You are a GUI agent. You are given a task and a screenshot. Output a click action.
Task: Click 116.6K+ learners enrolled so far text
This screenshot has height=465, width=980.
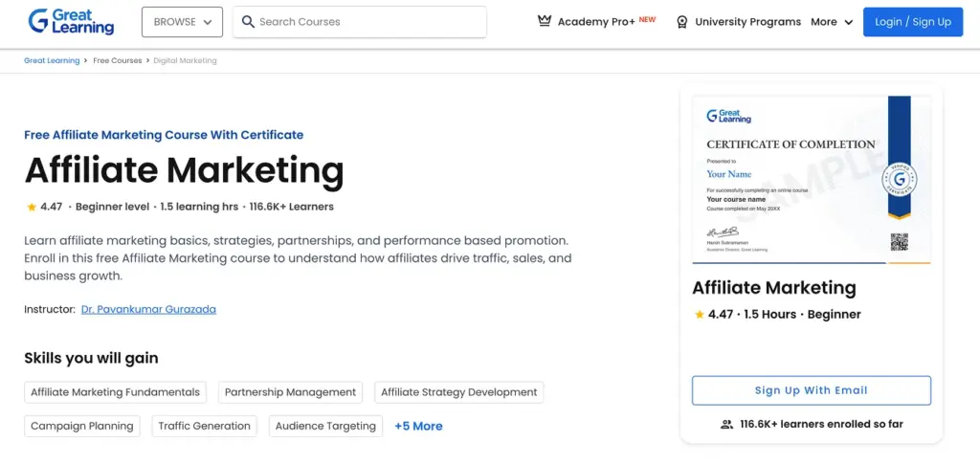click(821, 425)
